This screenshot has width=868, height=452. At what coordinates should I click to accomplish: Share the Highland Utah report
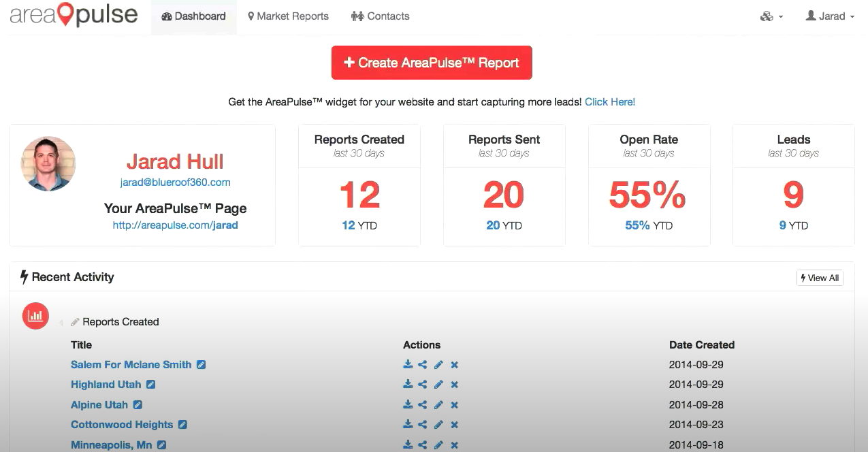(x=423, y=385)
